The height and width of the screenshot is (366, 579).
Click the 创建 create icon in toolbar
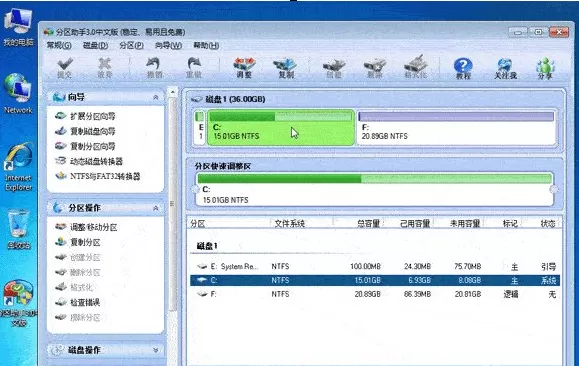coord(334,68)
